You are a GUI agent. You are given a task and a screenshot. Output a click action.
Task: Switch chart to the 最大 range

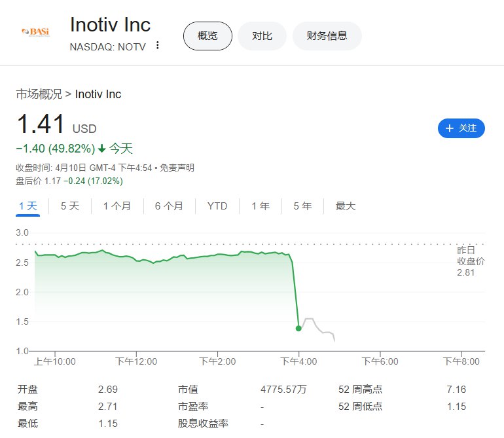point(346,206)
